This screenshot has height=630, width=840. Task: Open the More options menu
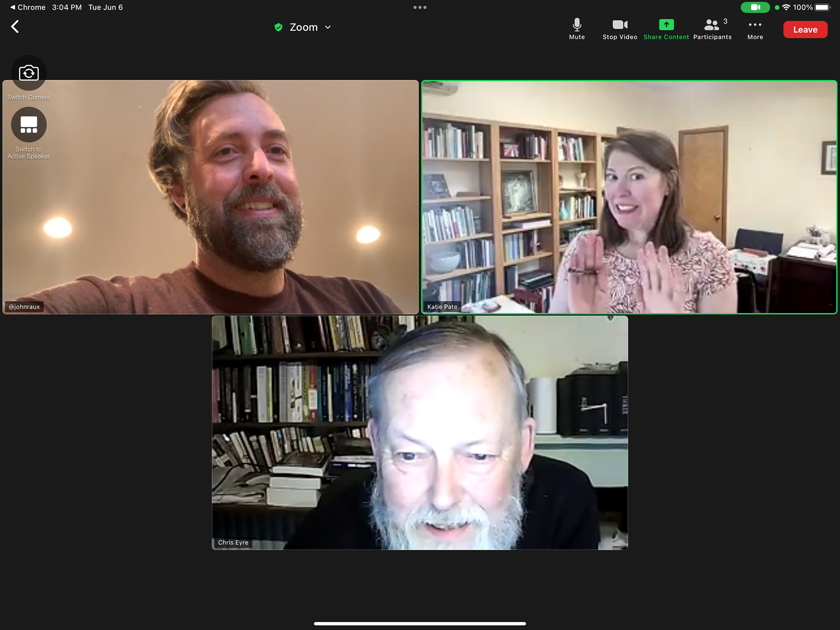pos(755,28)
